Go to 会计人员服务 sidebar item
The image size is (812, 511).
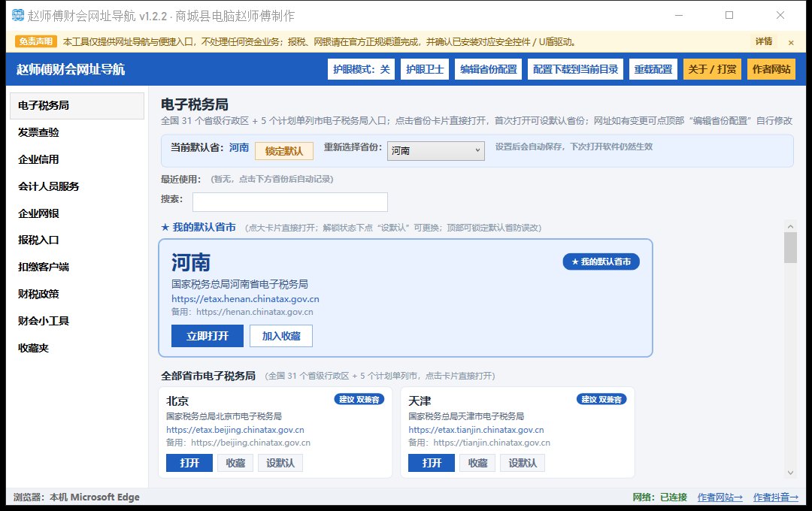[x=77, y=186]
